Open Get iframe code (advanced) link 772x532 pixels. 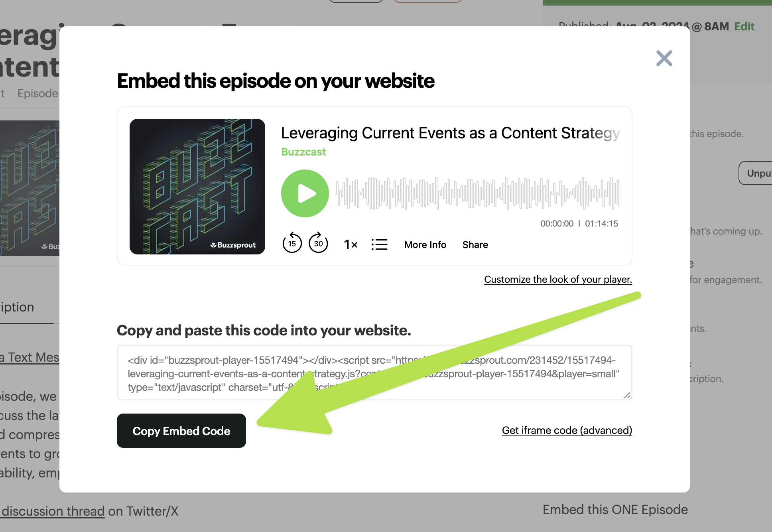click(567, 430)
